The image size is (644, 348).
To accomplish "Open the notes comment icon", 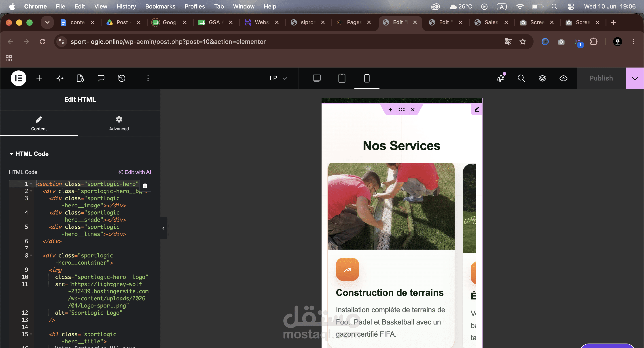I will 101,78.
